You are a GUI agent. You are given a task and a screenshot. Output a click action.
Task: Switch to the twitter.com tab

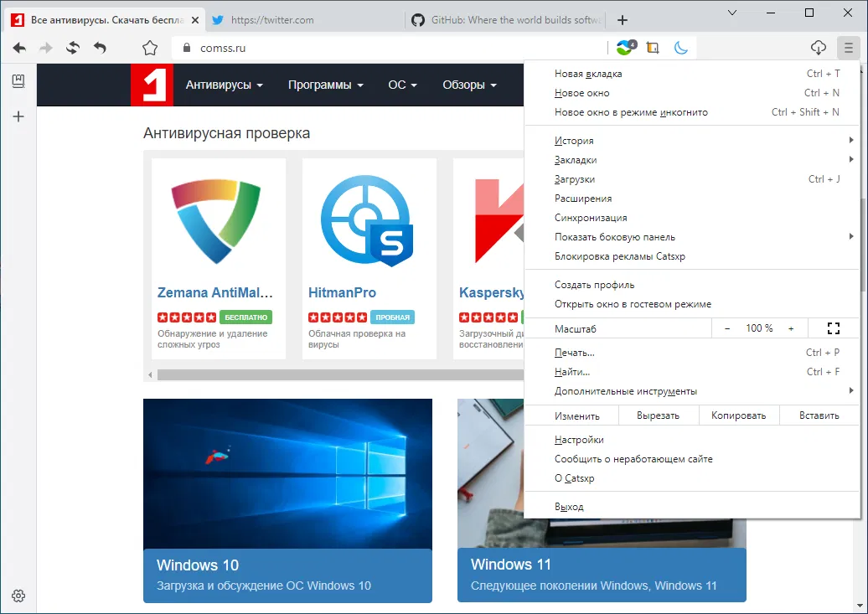304,20
